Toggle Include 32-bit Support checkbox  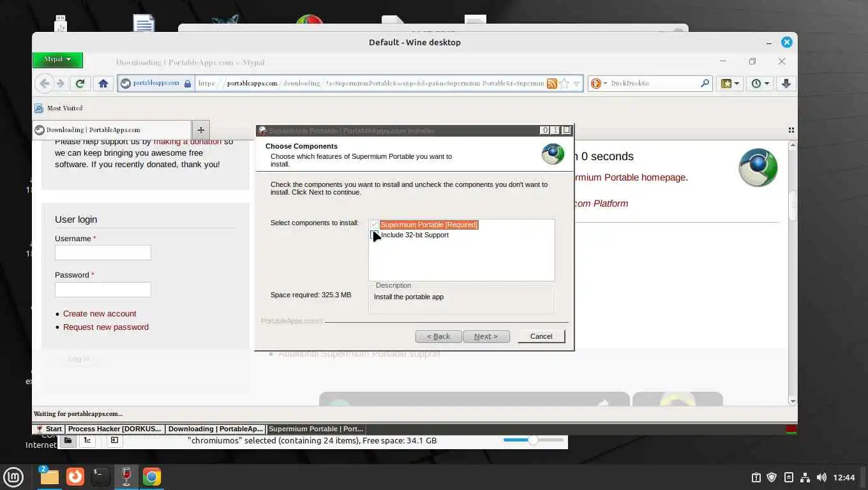point(375,235)
